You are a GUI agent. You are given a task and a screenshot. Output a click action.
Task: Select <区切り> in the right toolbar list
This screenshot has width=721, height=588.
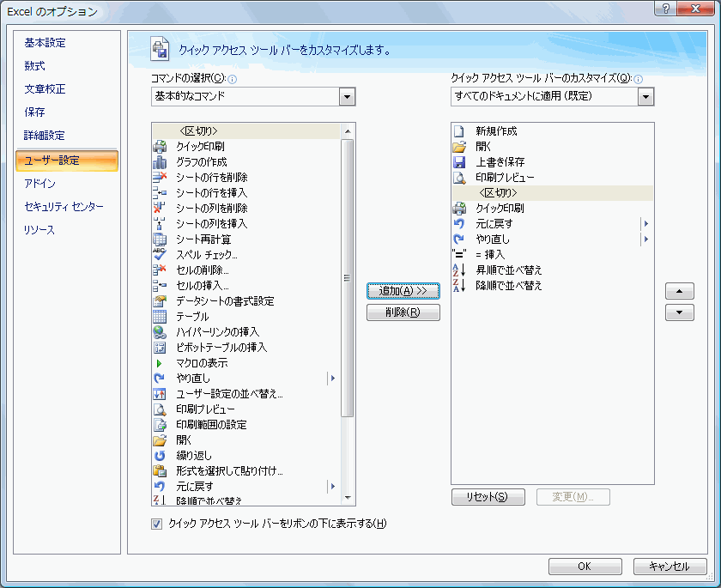click(552, 193)
